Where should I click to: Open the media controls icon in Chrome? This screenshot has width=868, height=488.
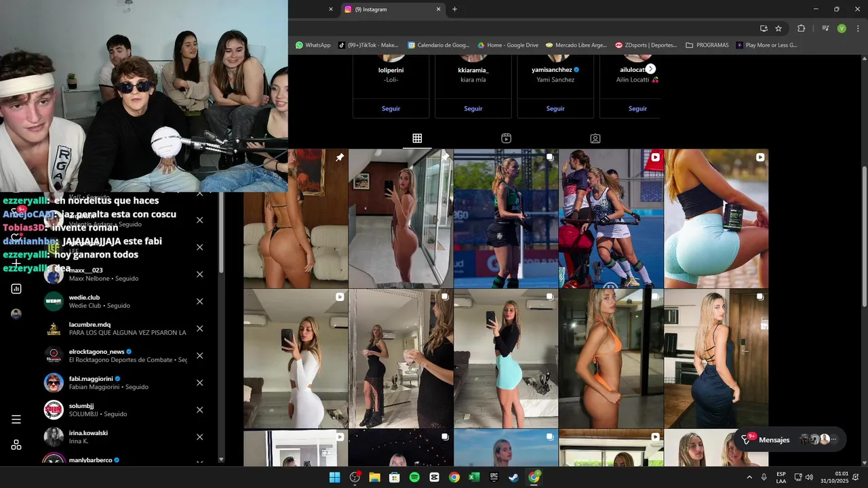click(825, 28)
